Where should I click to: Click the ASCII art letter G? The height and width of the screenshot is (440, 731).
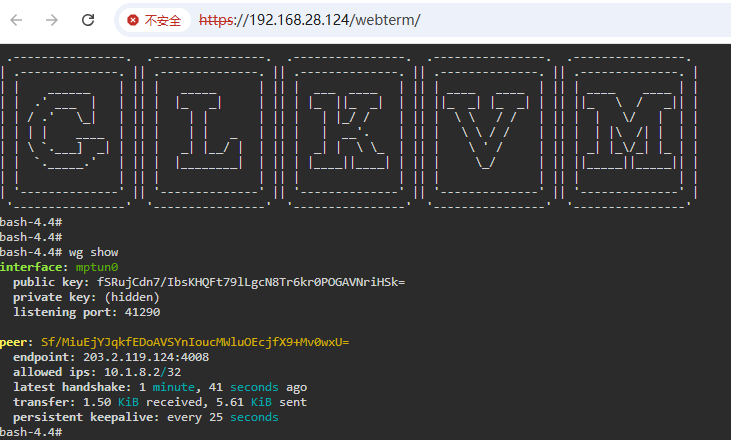[69, 131]
